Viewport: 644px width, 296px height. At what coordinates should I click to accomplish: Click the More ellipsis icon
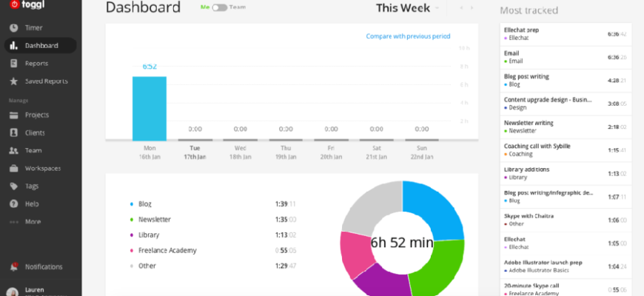pyautogui.click(x=14, y=222)
